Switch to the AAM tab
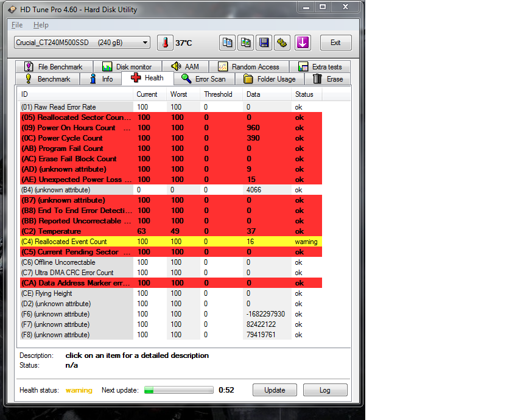 (185, 67)
